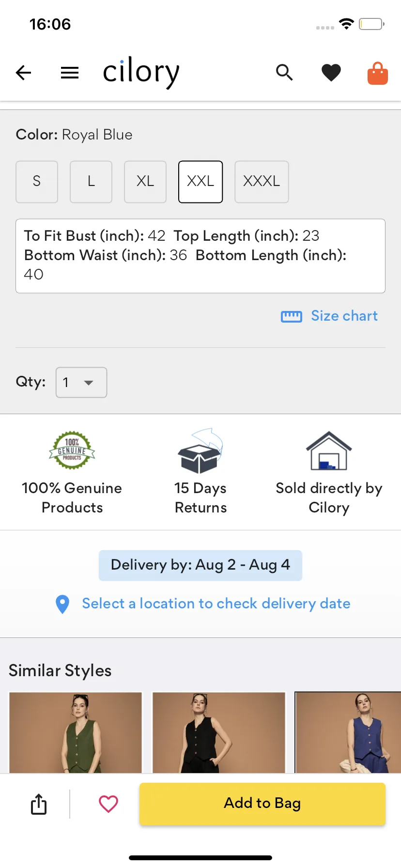Open wishlist via black heart icon

[331, 73]
